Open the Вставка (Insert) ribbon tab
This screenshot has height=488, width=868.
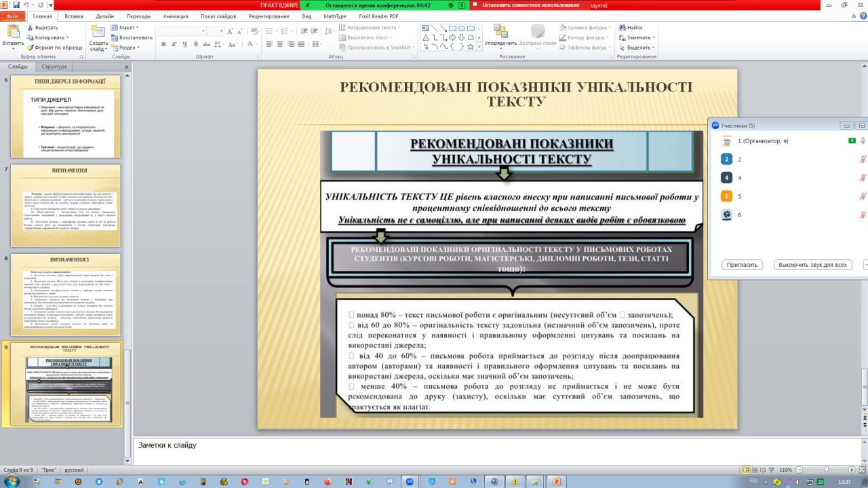point(74,16)
